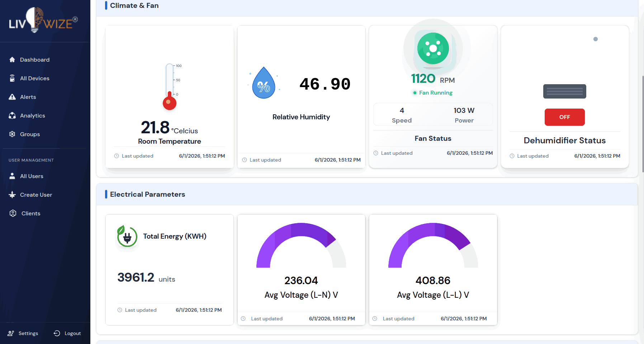Click the green spinning fan icon
The image size is (644, 344).
433,48
